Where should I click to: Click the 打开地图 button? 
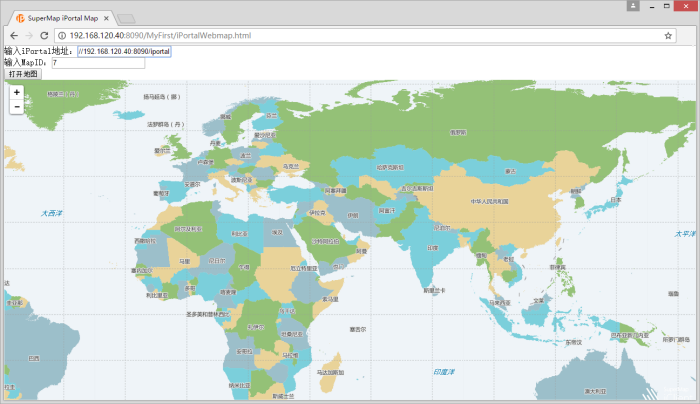tap(23, 74)
